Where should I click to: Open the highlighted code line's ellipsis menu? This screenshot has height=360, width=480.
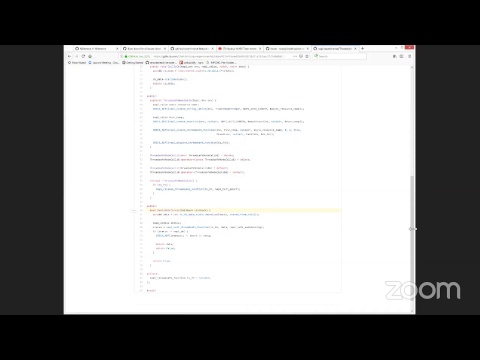[x=133, y=210]
